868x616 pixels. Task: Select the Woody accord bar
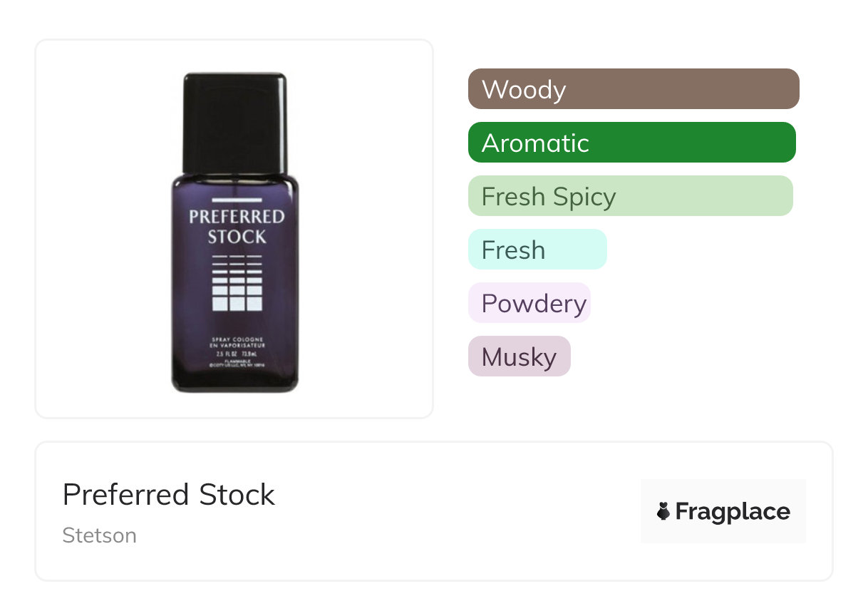pyautogui.click(x=633, y=89)
